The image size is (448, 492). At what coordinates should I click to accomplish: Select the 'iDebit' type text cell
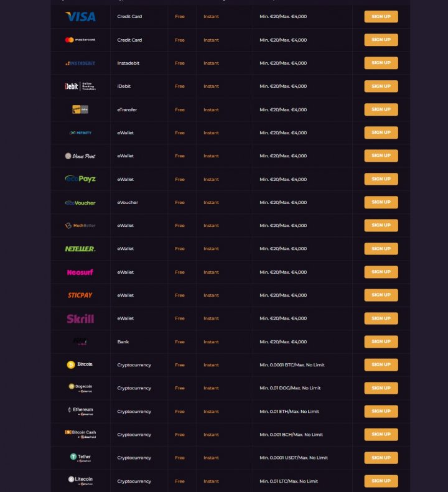(x=124, y=86)
